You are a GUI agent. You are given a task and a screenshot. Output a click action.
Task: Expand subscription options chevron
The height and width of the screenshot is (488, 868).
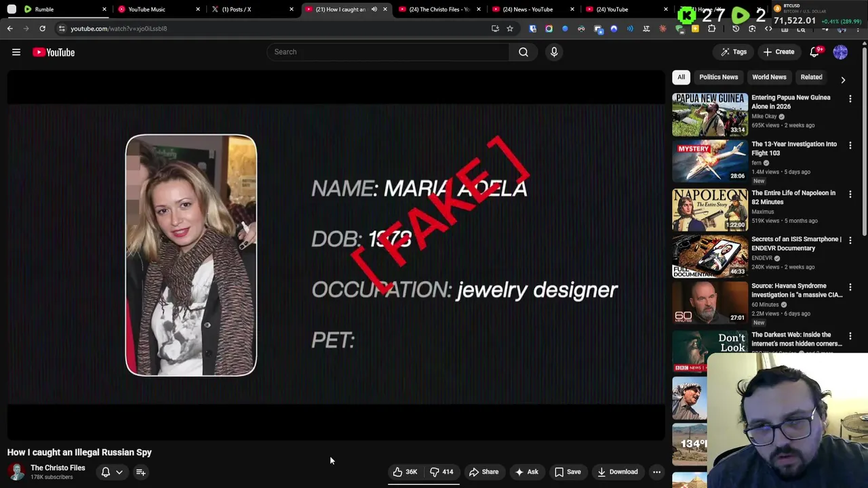119,472
